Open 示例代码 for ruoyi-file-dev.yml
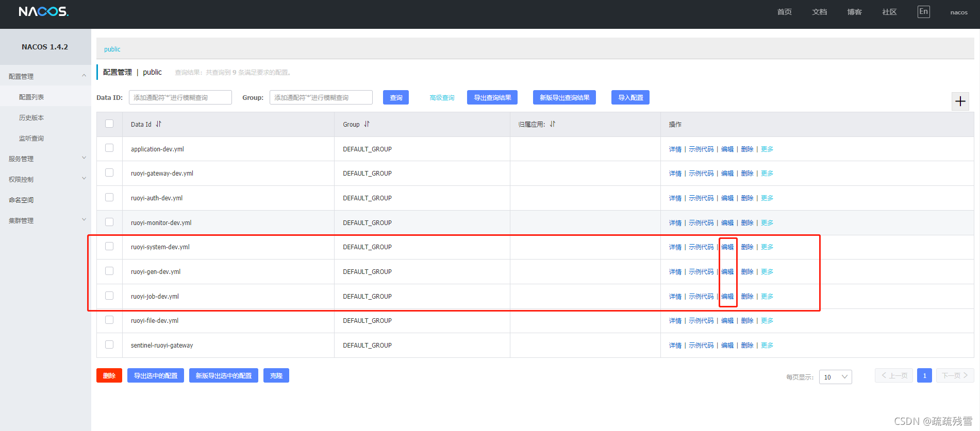Viewport: 980px width, 431px height. coord(701,321)
